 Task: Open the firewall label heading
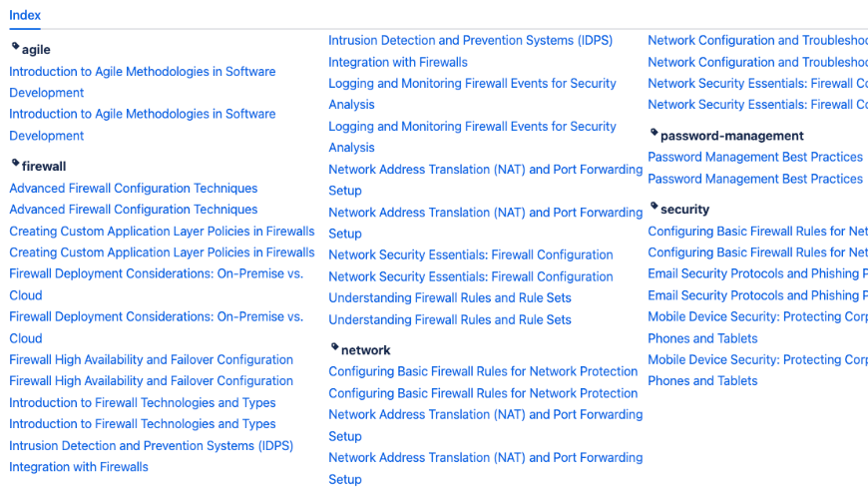(x=44, y=167)
